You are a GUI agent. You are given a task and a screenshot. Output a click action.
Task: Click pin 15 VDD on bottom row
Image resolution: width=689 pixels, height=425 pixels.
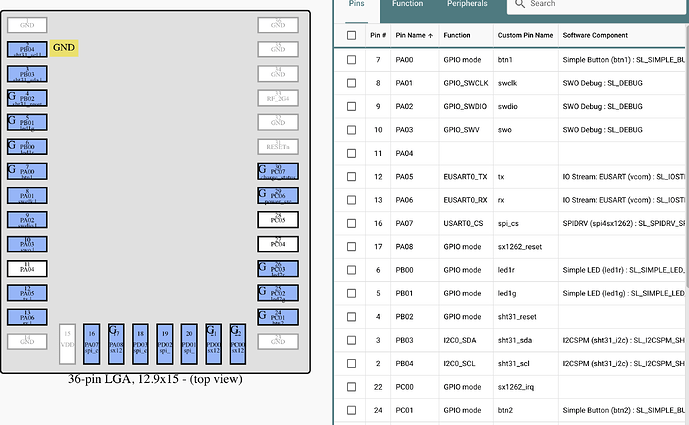pos(67,340)
